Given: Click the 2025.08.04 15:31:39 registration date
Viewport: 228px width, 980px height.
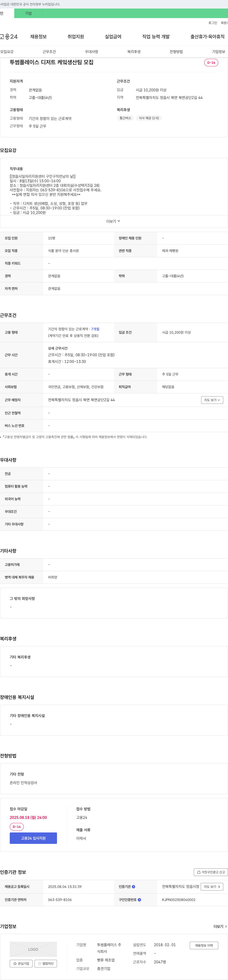Looking at the screenshot, I should [x=65, y=887].
